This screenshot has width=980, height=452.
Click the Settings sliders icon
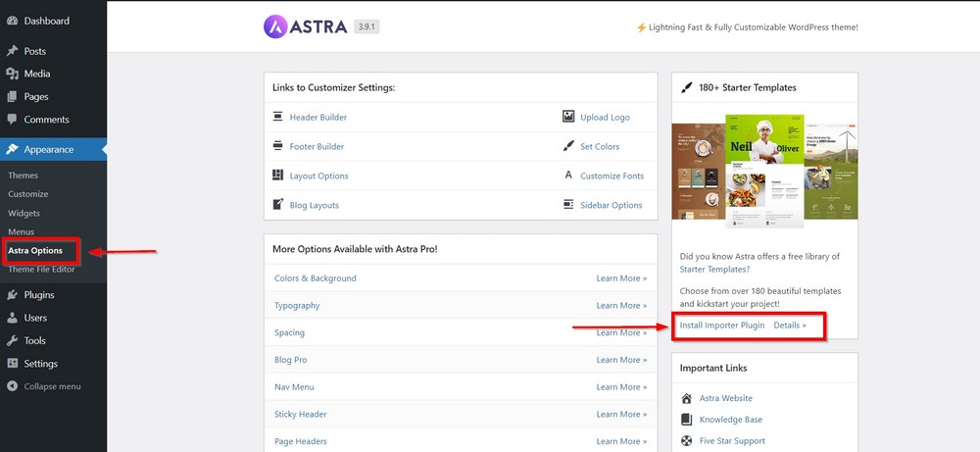pos(12,364)
